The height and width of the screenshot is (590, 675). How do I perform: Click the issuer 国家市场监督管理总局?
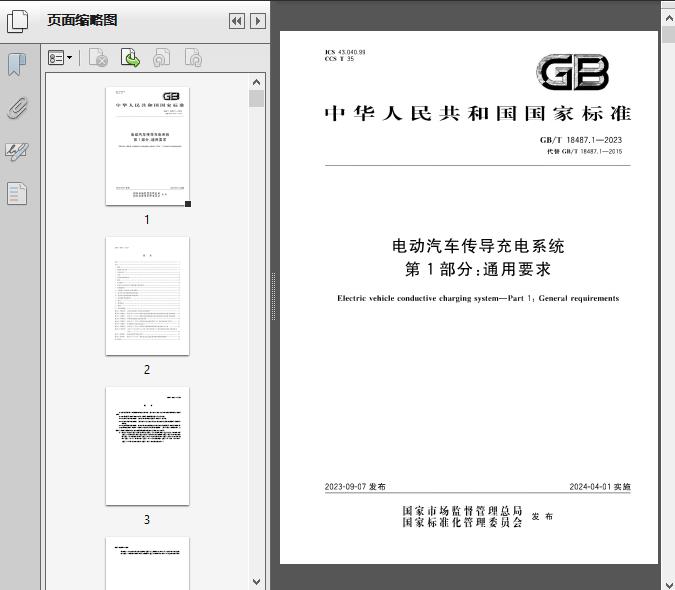coord(462,511)
